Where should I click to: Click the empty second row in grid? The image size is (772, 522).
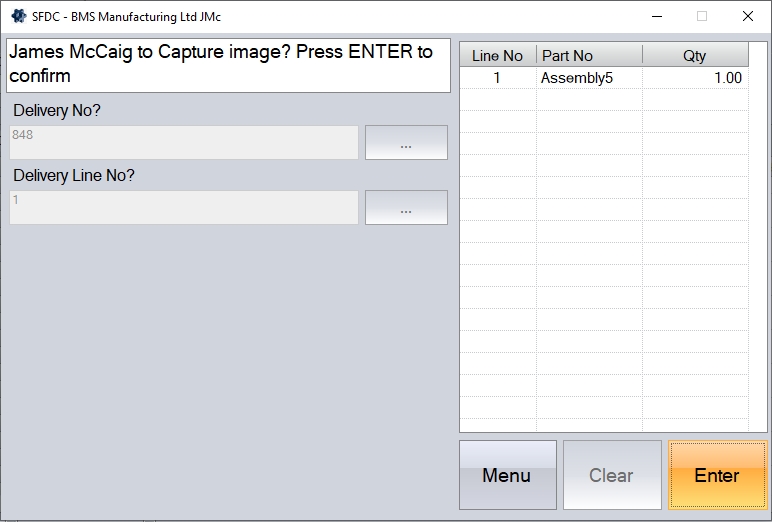603,100
